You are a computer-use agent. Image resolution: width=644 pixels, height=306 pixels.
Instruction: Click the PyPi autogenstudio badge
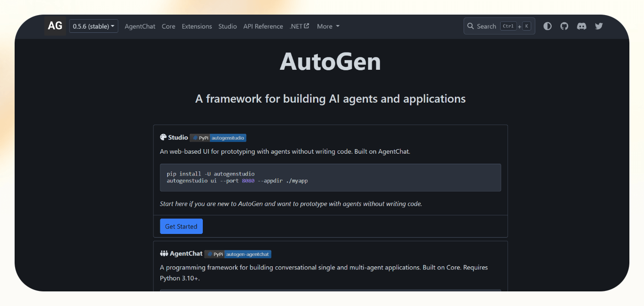[218, 138]
